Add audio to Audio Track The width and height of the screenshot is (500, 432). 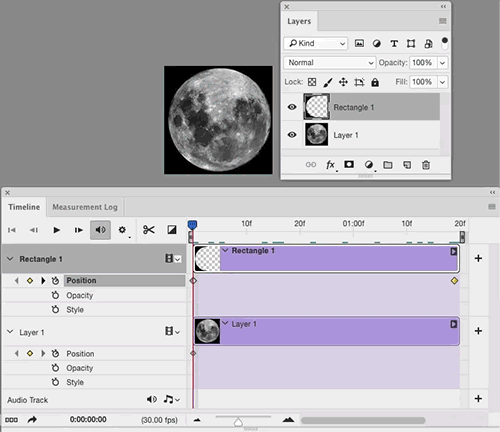pyautogui.click(x=478, y=399)
